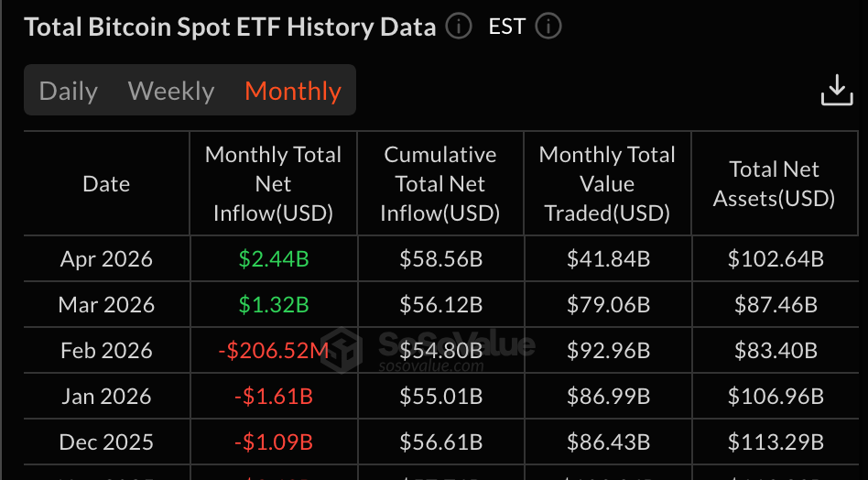This screenshot has height=480, width=868.
Task: Click Monthly Total Net Inflow column header
Action: (274, 184)
